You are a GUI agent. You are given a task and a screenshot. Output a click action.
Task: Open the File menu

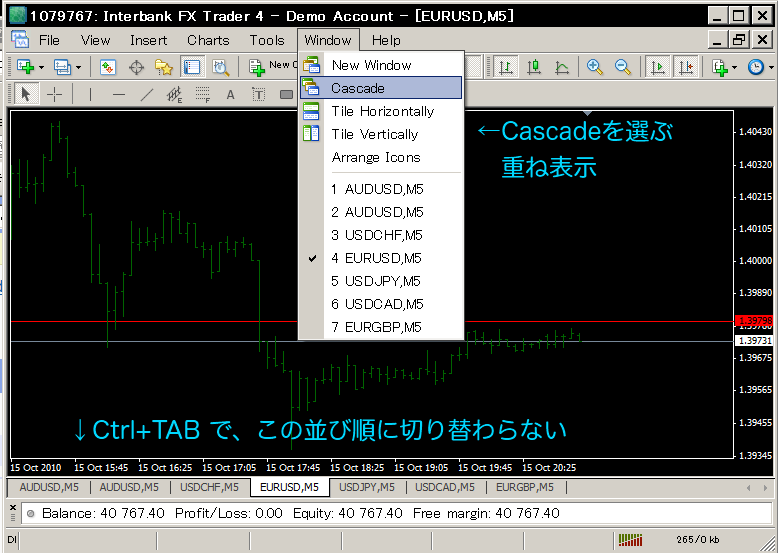(49, 40)
